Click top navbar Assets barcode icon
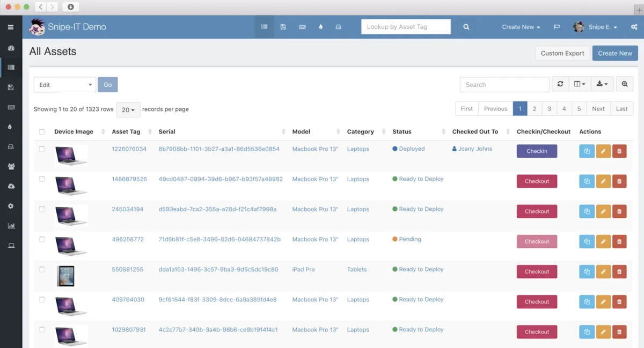The width and height of the screenshot is (644, 348). coord(264,27)
